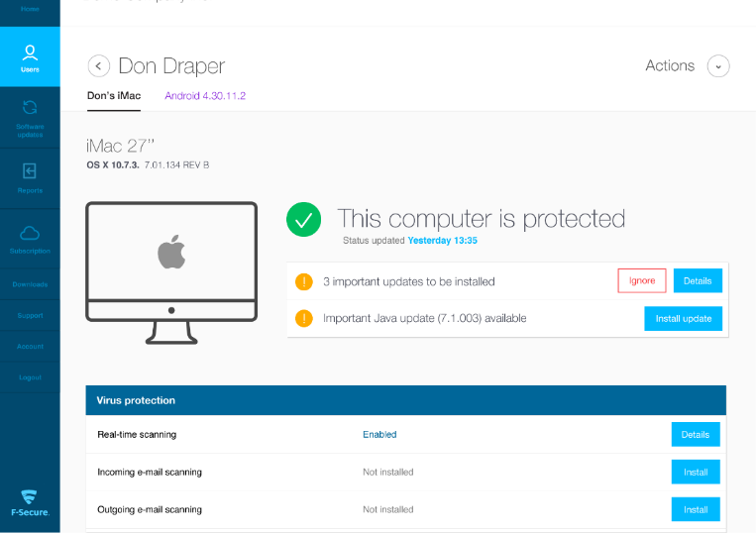Switch to the Don's iMac tab
This screenshot has height=533, width=756.
point(114,96)
